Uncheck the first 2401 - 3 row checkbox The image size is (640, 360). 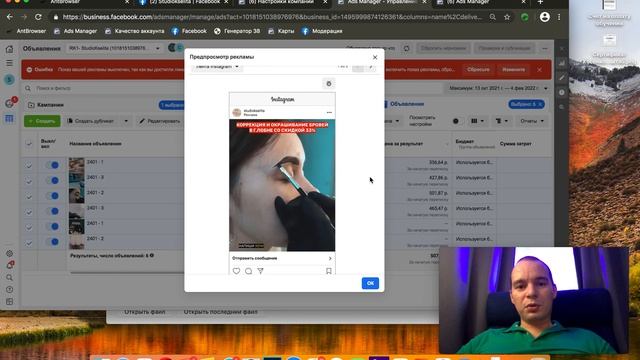pyautogui.click(x=29, y=180)
